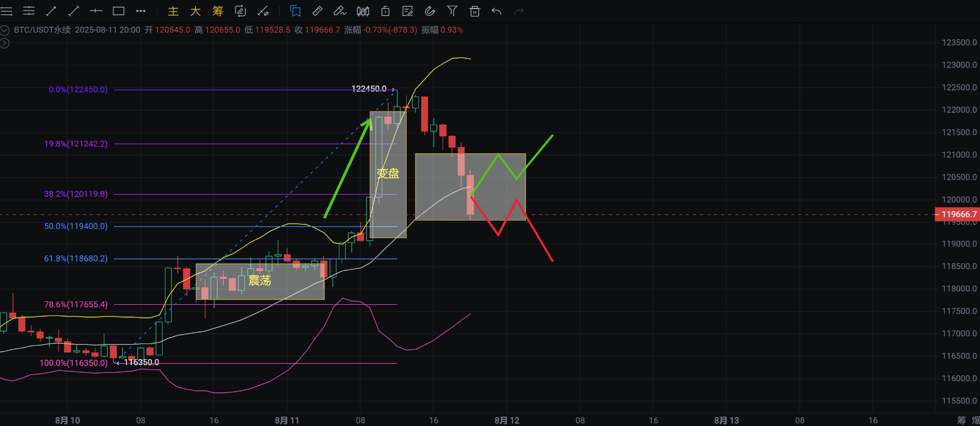Click the refresh-edit cycle icon
Viewport: 980px width, 426px height.
pos(240,11)
